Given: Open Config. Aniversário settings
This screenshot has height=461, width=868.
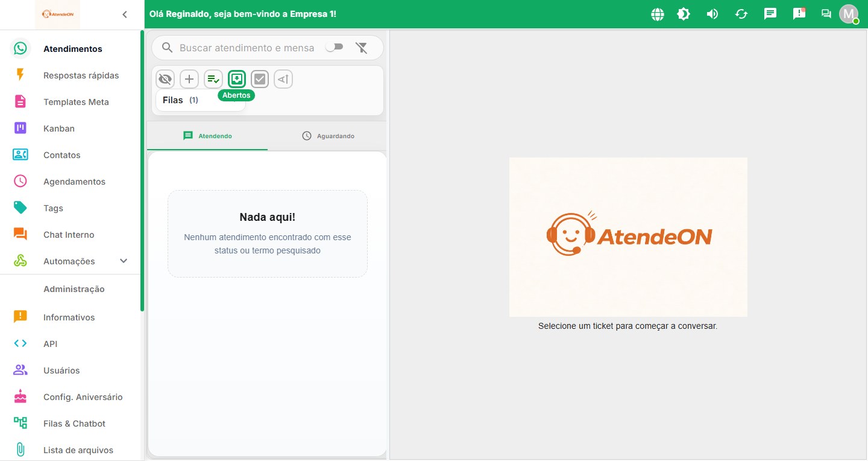Looking at the screenshot, I should 71,397.
